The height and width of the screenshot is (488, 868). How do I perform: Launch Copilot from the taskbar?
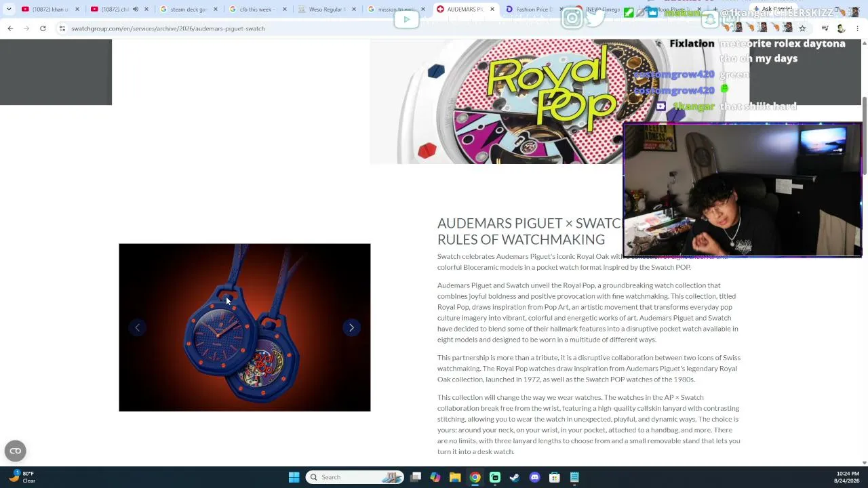click(x=435, y=477)
